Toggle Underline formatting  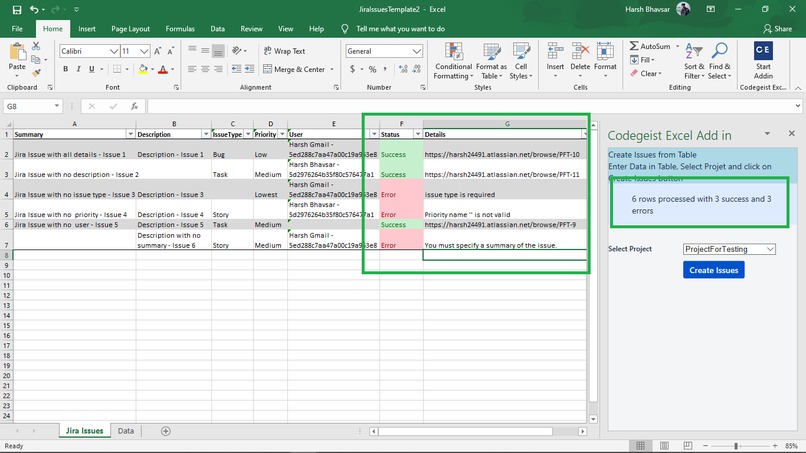tap(91, 69)
